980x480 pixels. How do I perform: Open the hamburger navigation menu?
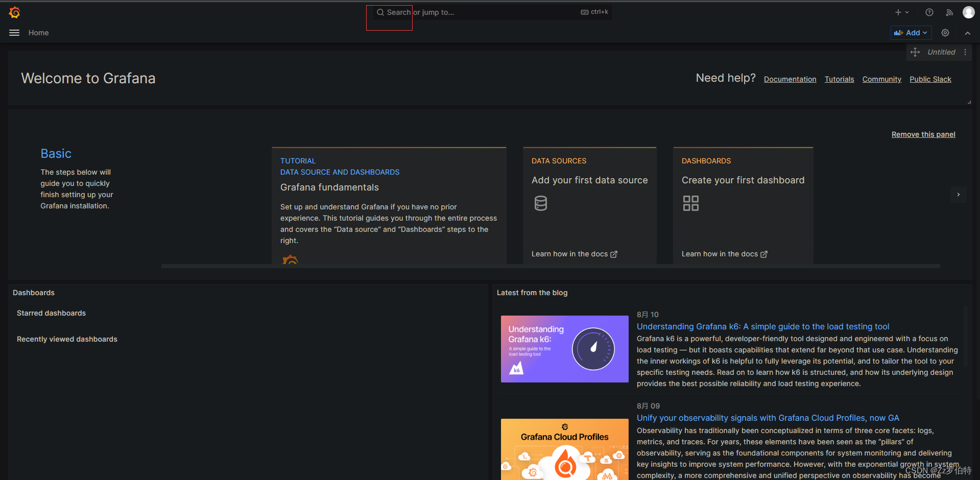tap(14, 33)
